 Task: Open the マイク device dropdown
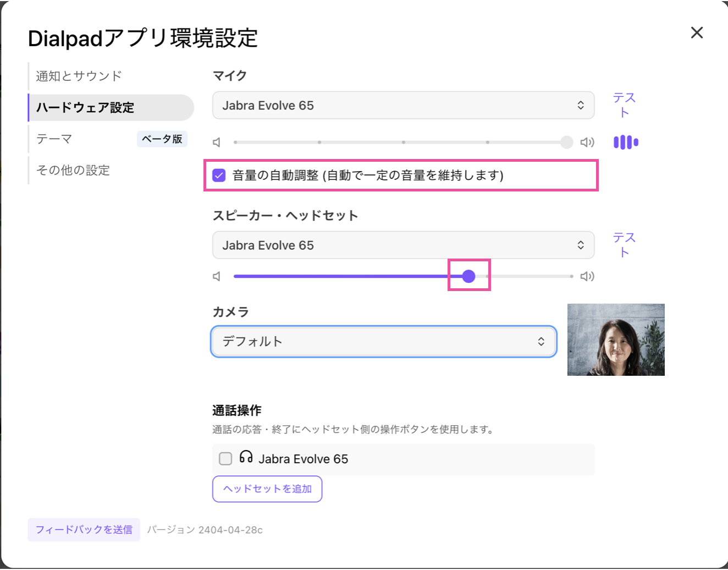point(403,105)
